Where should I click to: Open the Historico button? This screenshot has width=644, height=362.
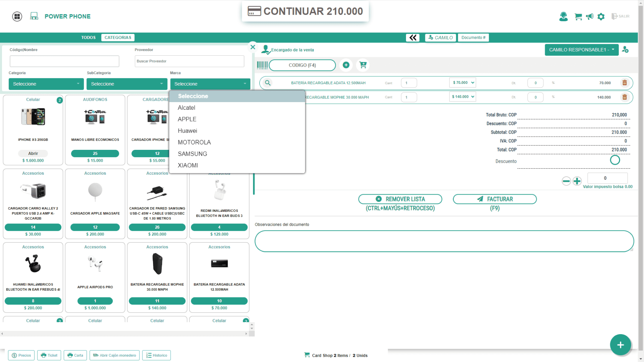coord(156,355)
